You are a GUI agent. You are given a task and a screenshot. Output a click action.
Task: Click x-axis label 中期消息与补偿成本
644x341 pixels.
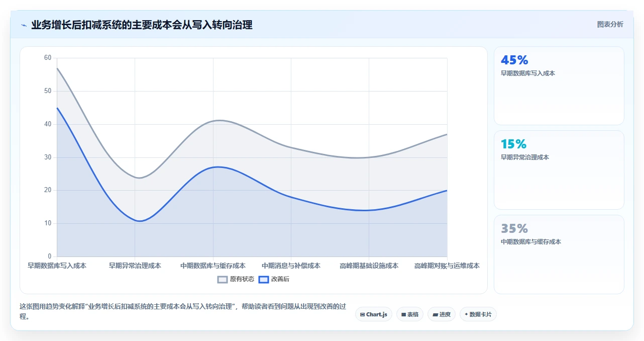point(291,266)
